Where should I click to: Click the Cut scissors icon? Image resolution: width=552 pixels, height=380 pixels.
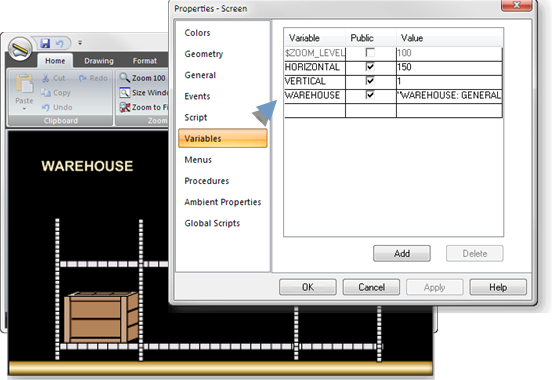click(x=46, y=78)
